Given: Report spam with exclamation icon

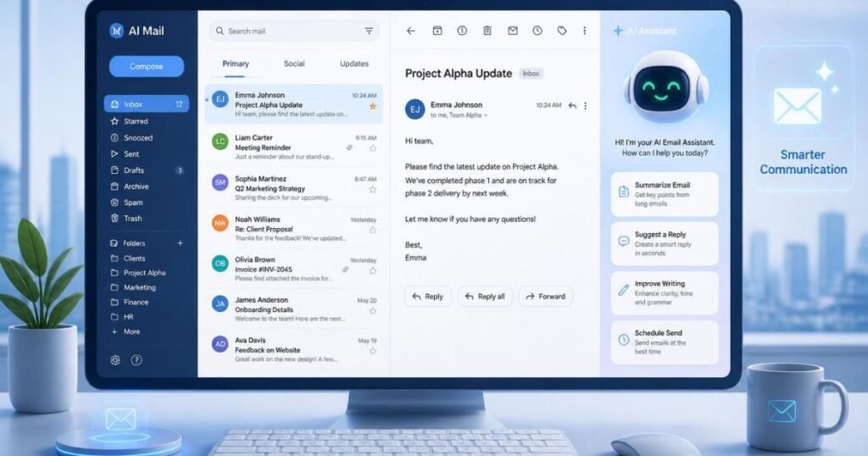Looking at the screenshot, I should [462, 31].
